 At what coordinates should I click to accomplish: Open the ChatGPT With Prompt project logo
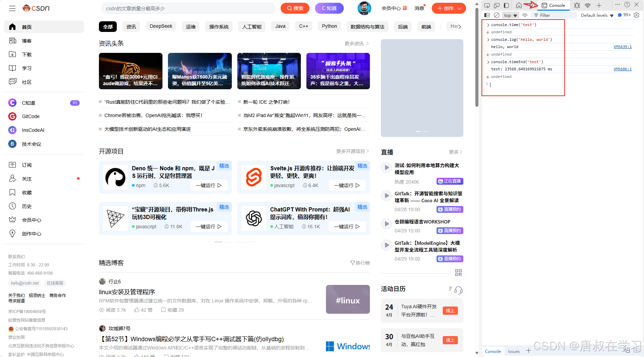254,218
